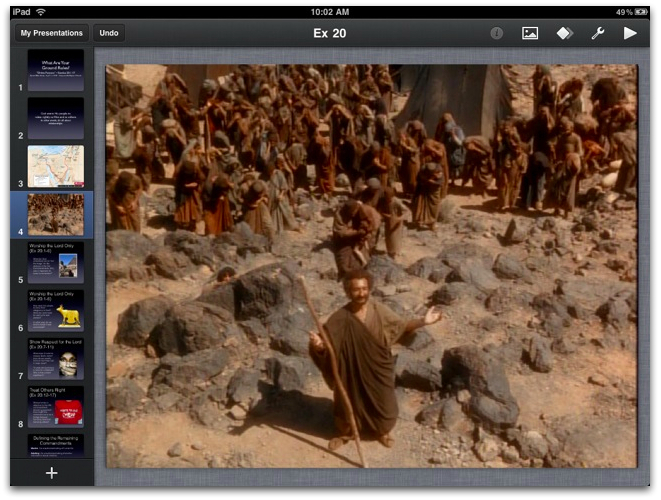Viewport: 661px width, 500px height.
Task: Select slide 5 Worship the Lord Only thumbnail
Action: pos(56,262)
